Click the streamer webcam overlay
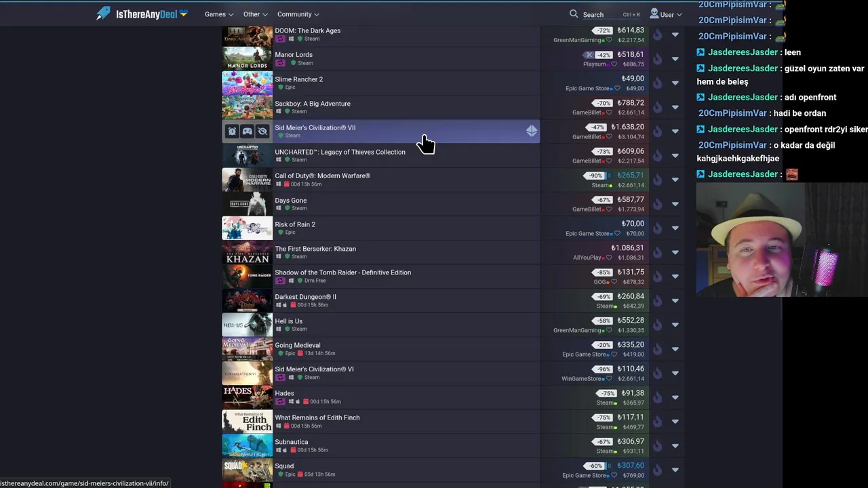The height and width of the screenshot is (488, 868). click(x=781, y=240)
